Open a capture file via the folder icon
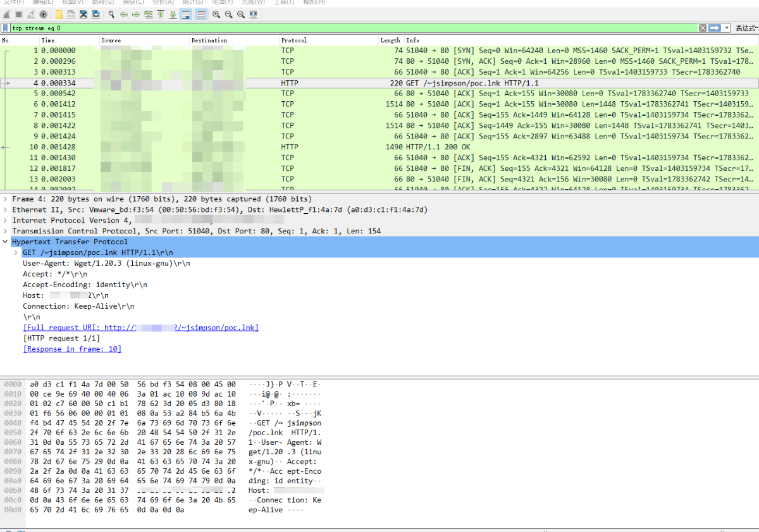The image size is (759, 532). (x=59, y=14)
